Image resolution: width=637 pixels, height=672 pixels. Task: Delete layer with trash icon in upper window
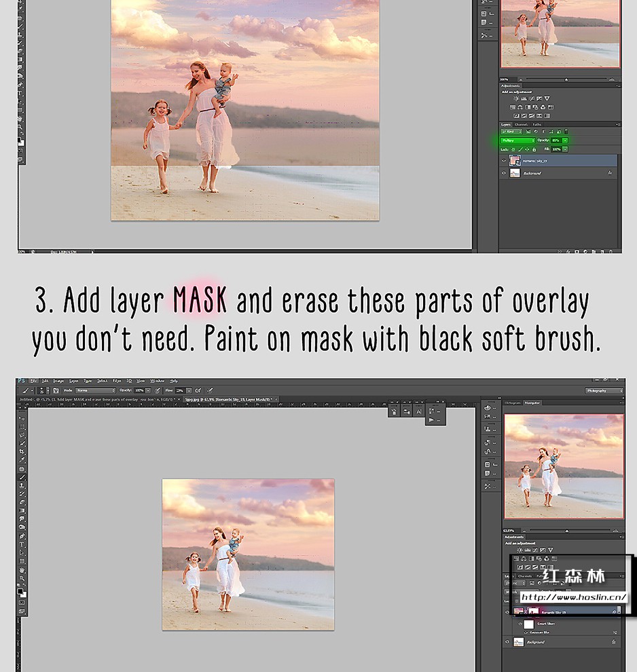(611, 252)
